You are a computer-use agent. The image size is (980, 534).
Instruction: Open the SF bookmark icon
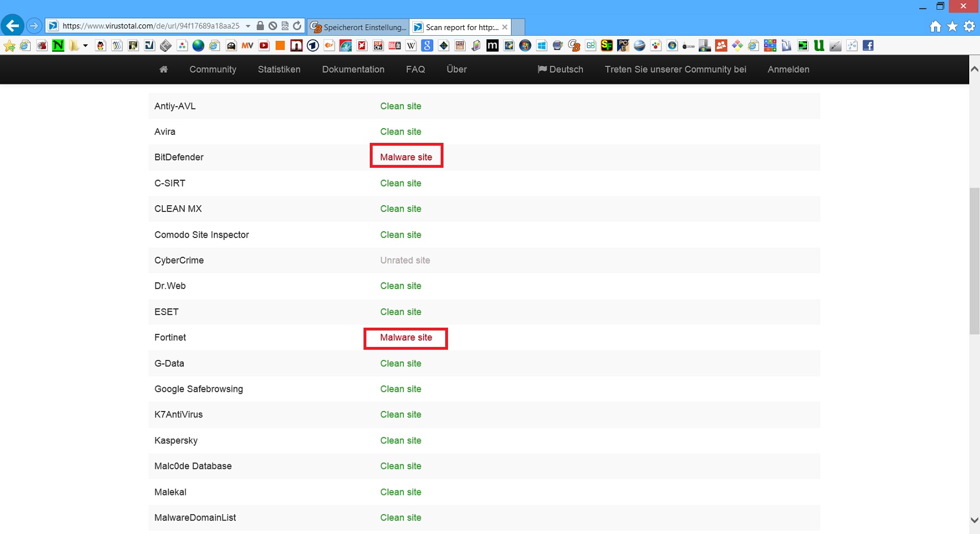[x=607, y=46]
